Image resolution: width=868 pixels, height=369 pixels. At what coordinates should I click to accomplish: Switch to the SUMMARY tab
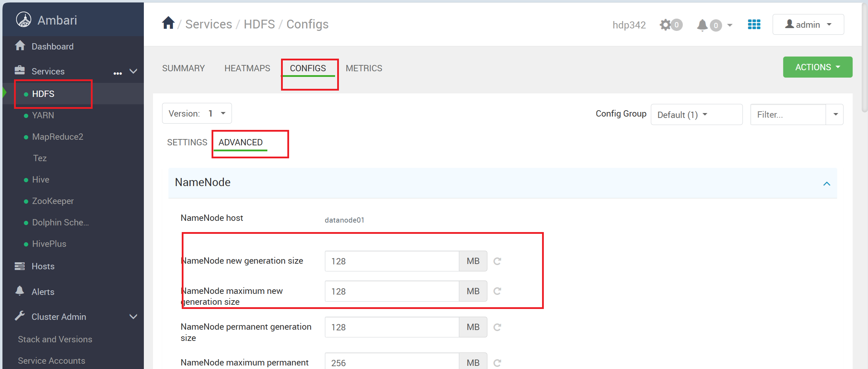183,68
